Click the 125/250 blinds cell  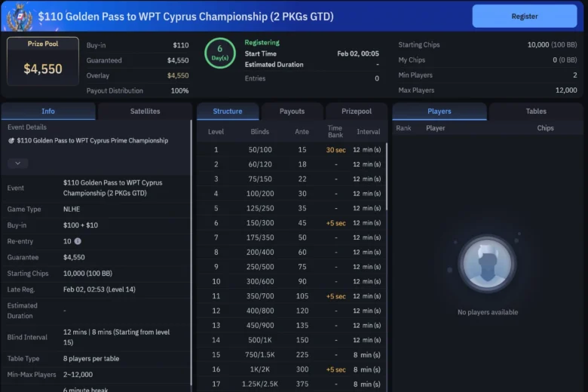(260, 208)
